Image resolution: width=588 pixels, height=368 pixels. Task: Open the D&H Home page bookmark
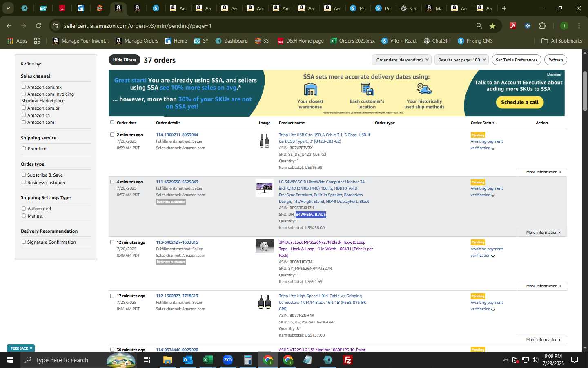301,41
